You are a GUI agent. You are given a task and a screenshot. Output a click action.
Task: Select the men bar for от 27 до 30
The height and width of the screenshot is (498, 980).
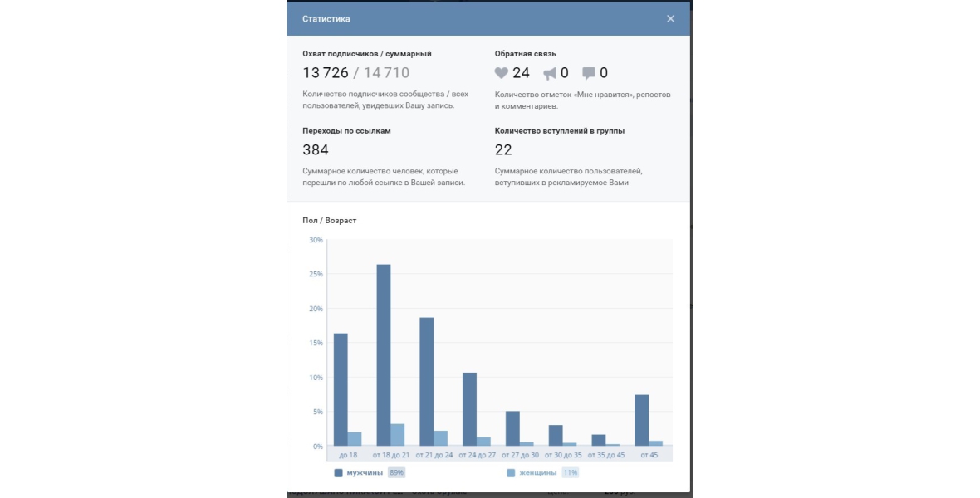pos(512,428)
